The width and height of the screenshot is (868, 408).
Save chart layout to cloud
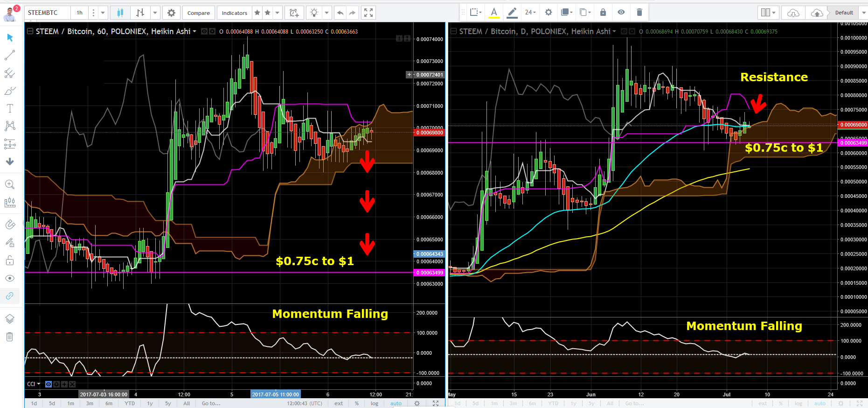click(x=817, y=13)
